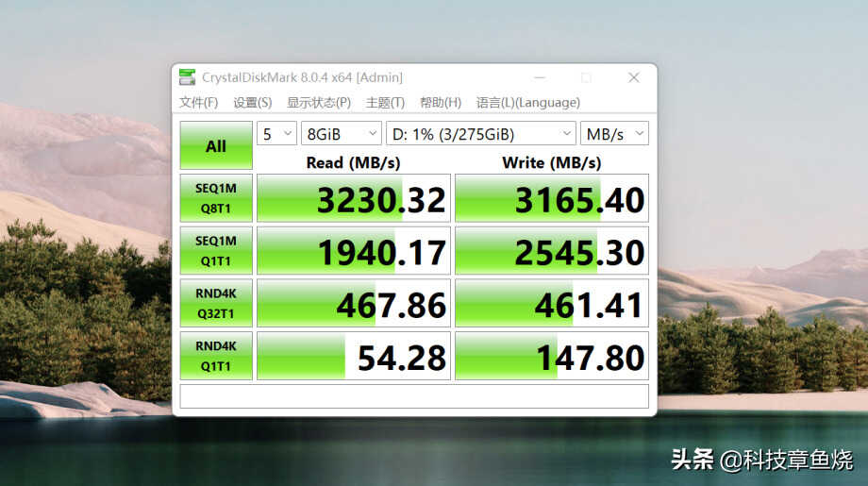Open the 显示状态(P) menu
Image resolution: width=868 pixels, height=486 pixels.
pos(319,103)
